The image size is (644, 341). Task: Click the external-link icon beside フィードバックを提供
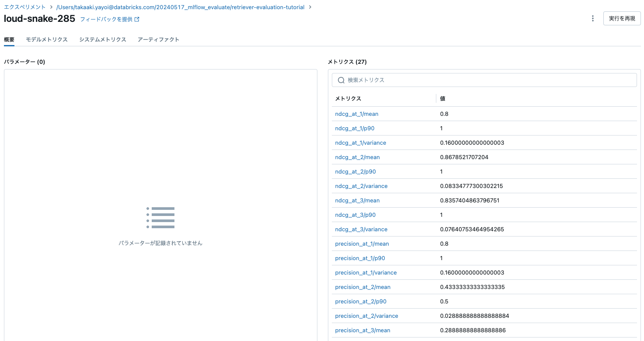pos(137,19)
